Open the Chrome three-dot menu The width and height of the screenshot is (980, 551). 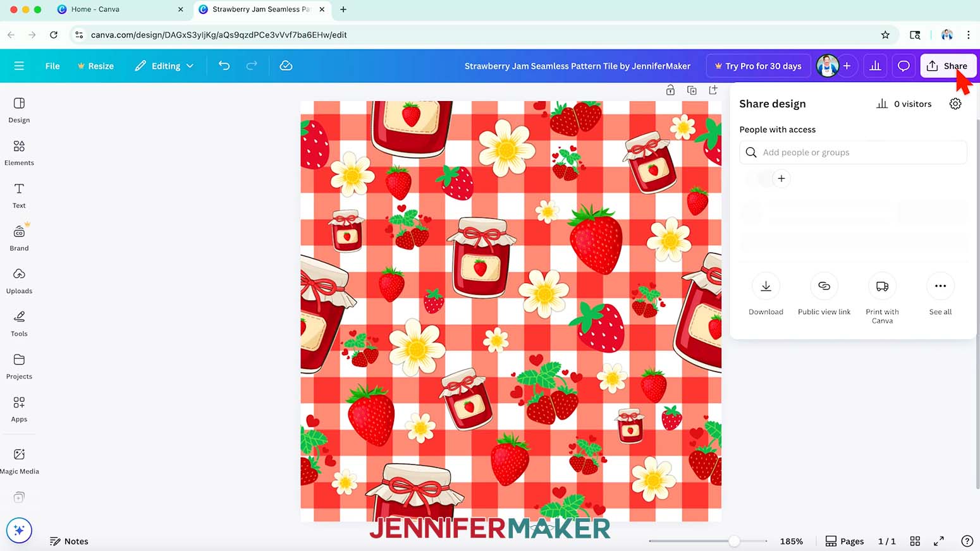click(x=968, y=35)
